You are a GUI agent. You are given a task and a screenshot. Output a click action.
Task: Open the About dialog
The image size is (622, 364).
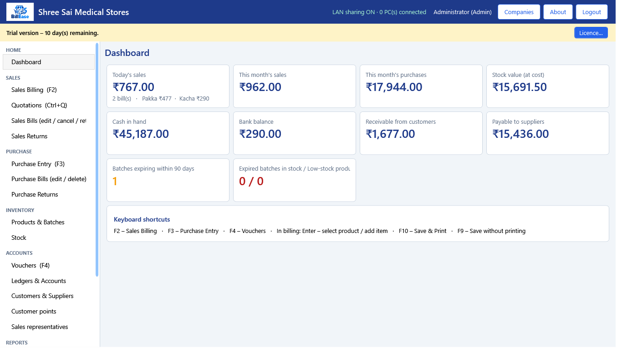click(x=558, y=12)
